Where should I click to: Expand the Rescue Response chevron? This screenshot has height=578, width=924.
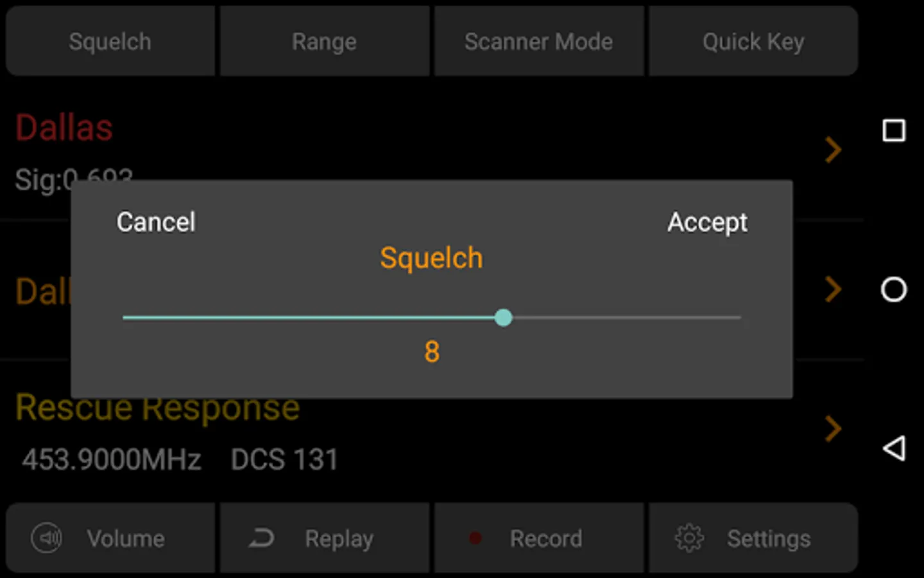(x=833, y=428)
